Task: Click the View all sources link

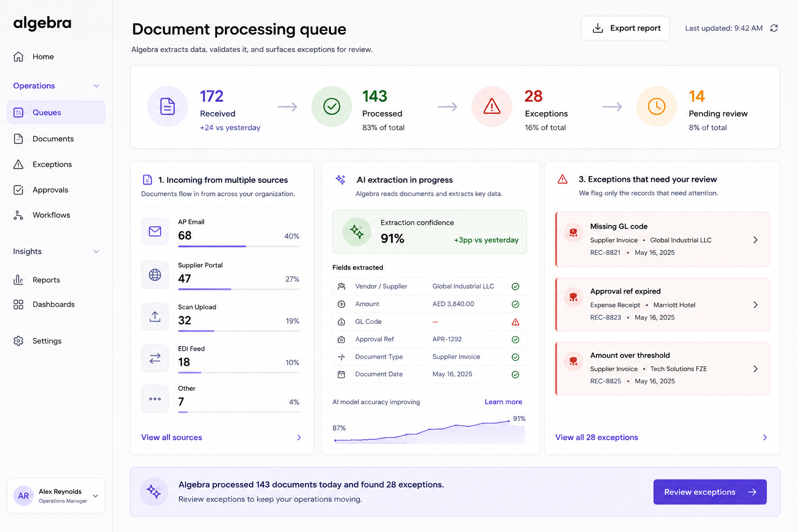Action: pos(171,437)
